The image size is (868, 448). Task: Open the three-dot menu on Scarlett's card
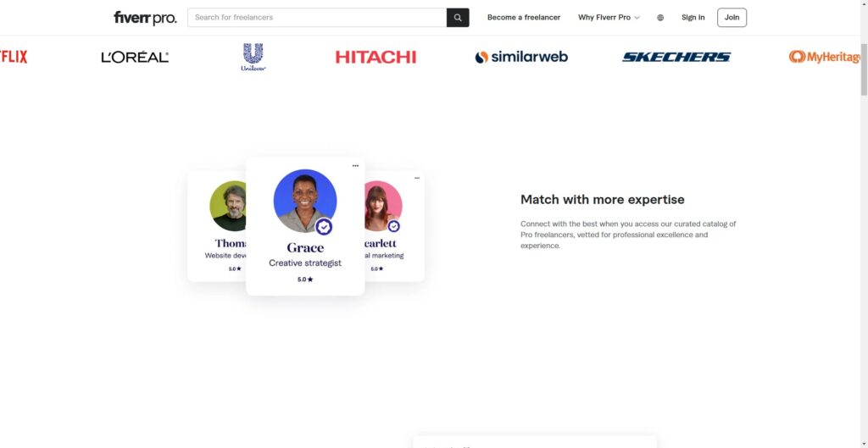click(417, 178)
